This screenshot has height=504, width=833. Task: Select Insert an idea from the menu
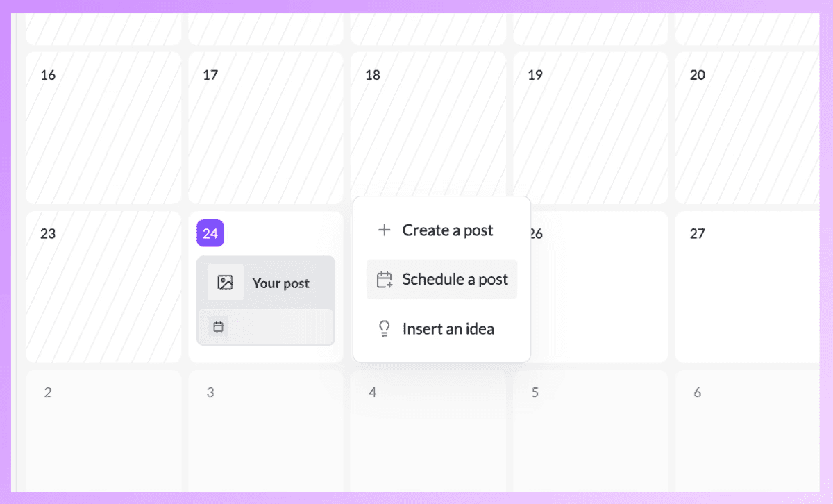(448, 328)
